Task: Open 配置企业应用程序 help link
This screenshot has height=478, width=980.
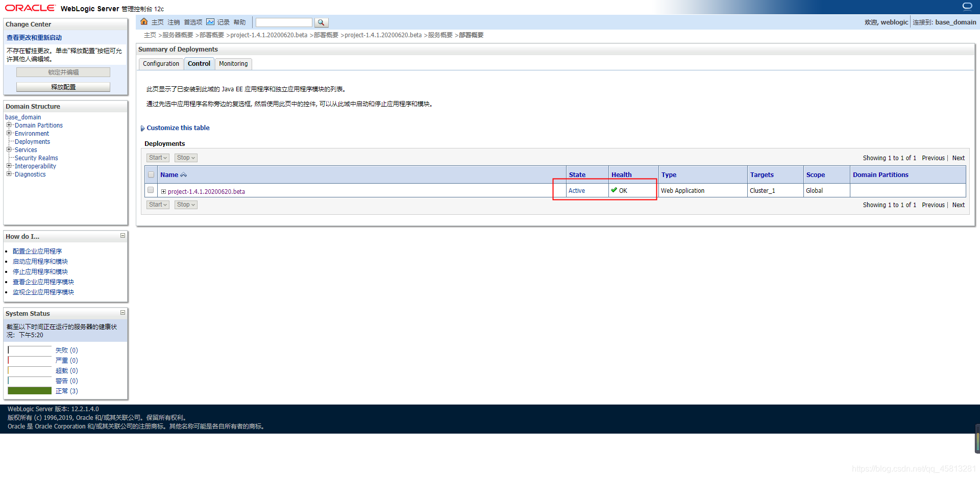Action: 37,251
